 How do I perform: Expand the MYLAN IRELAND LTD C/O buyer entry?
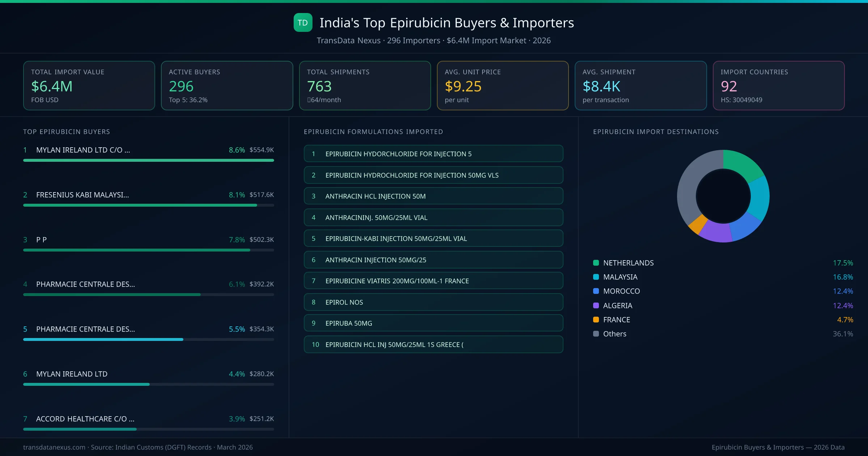pyautogui.click(x=83, y=149)
